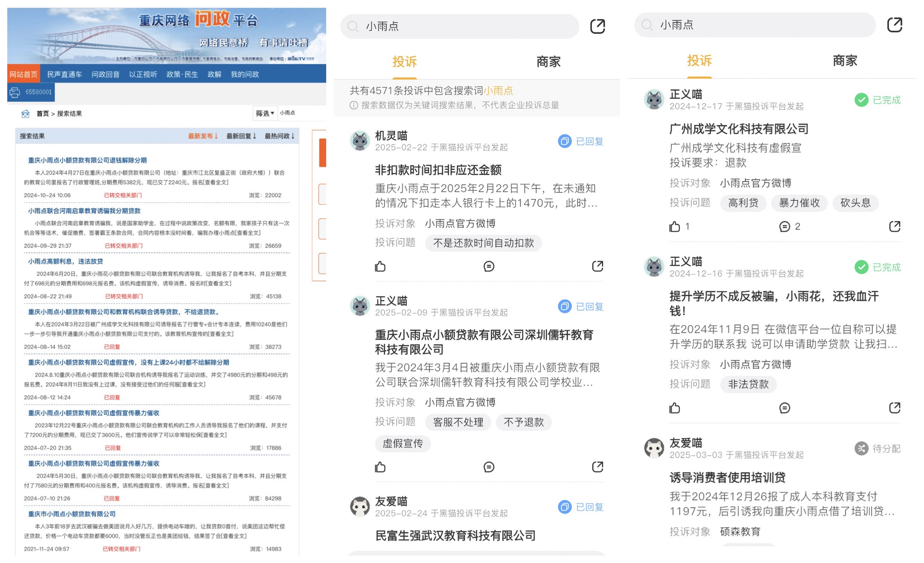Open 小雨点高额利息,违法放贷 post link

[x=65, y=261]
